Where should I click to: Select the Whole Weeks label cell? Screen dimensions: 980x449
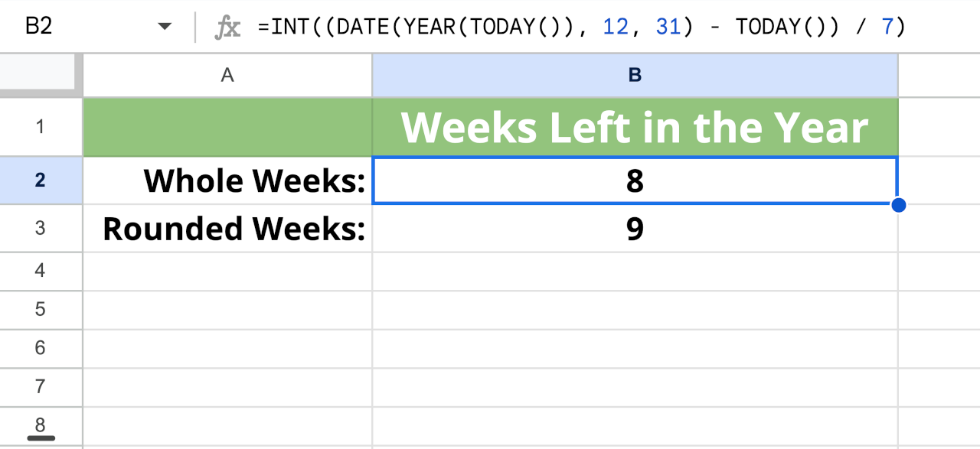226,181
